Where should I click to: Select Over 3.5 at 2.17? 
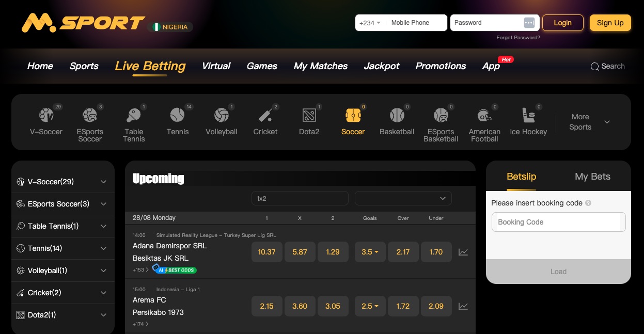[x=403, y=252]
